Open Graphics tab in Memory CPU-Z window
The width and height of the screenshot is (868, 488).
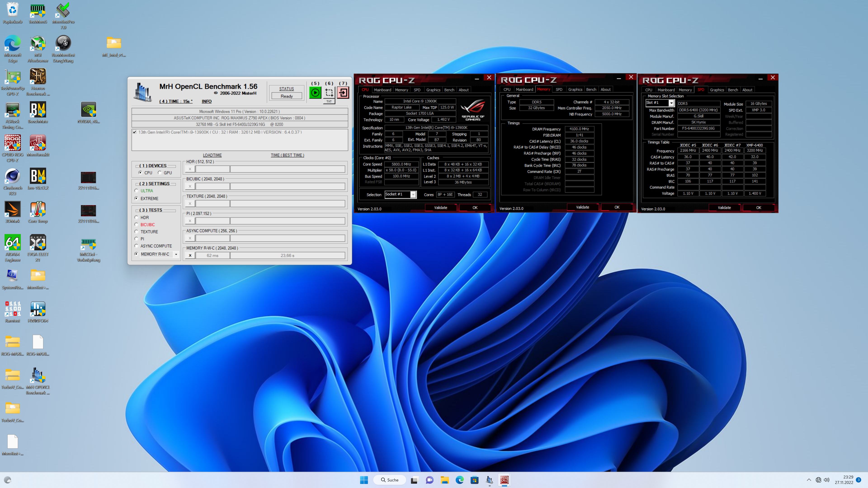575,90
